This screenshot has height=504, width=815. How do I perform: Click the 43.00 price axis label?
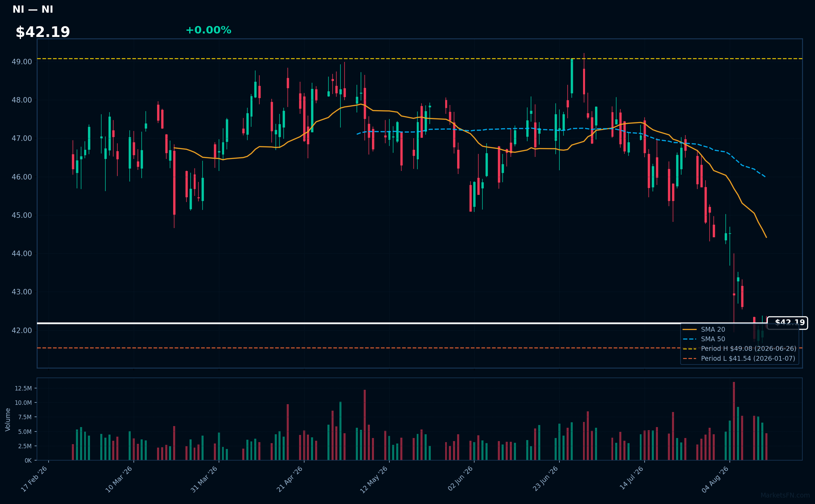pos(22,292)
